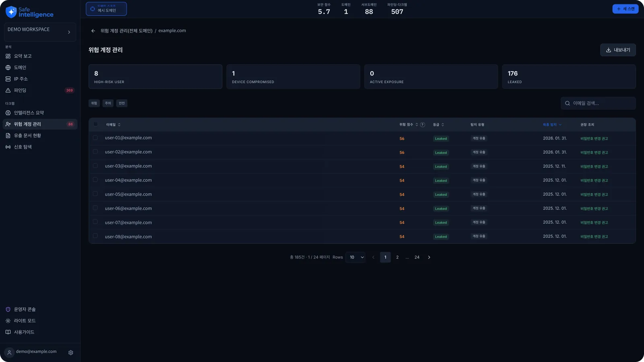Click the back arrow in the breadcrumb
Viewport: 644px width, 362px height.
pos(93,31)
